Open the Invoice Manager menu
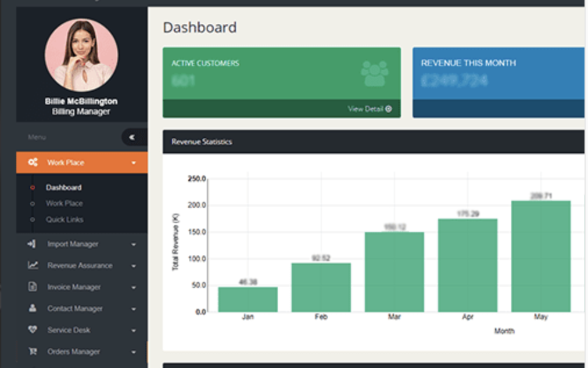Screen dimensions: 588x368 74,287
